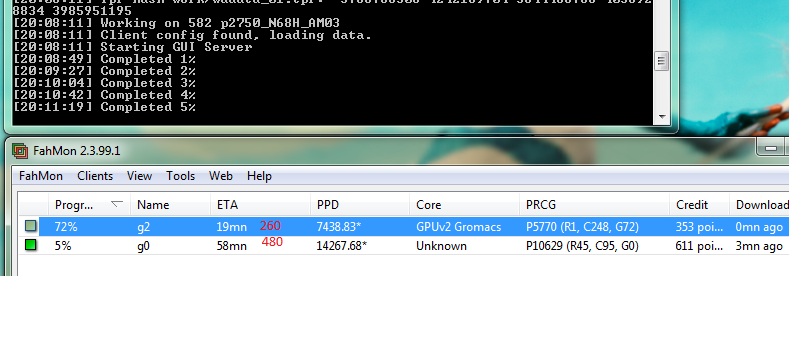Screen dimensions: 807x362
Task: Minimize the FahMon window
Action: tap(770, 148)
